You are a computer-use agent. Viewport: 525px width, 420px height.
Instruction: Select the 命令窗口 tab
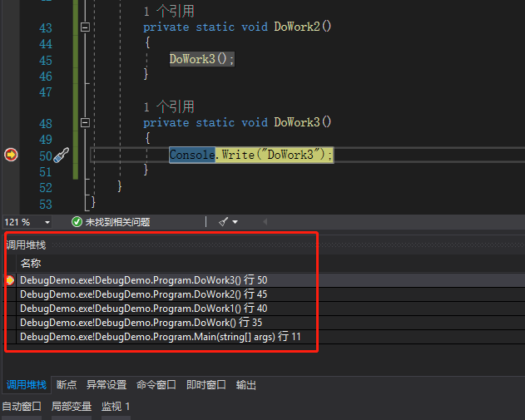pyautogui.click(x=156, y=385)
